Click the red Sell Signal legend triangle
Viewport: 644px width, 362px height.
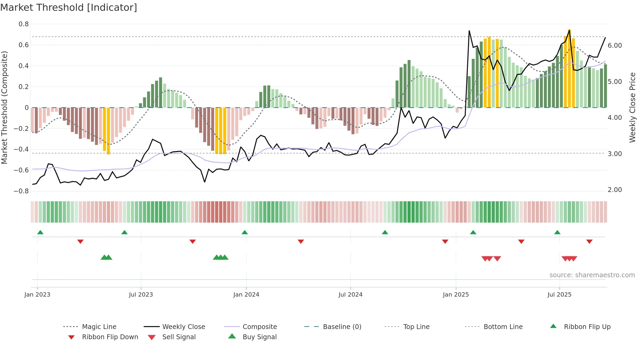(x=152, y=337)
